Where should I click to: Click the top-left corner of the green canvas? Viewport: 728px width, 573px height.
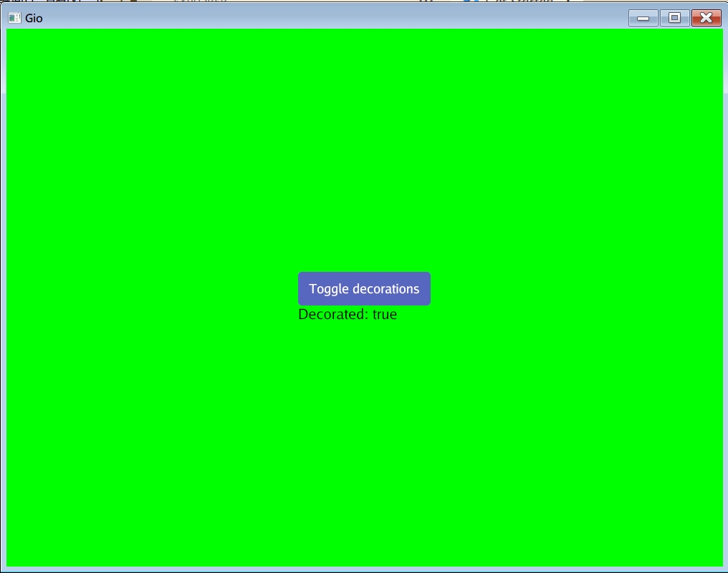pyautogui.click(x=10, y=33)
